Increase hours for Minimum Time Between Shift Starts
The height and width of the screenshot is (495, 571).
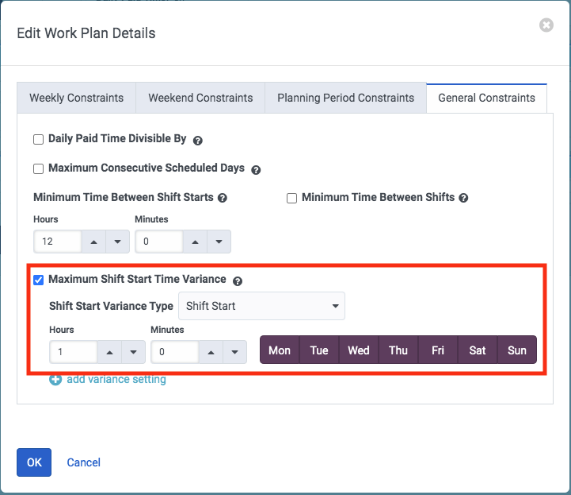[x=94, y=241]
